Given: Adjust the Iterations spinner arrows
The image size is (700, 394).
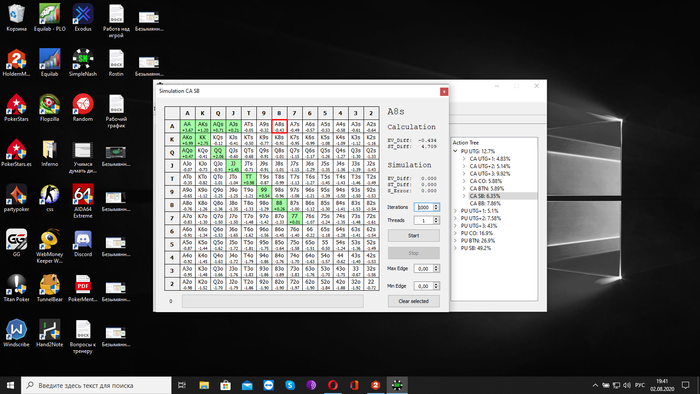Looking at the screenshot, I should click(436, 207).
